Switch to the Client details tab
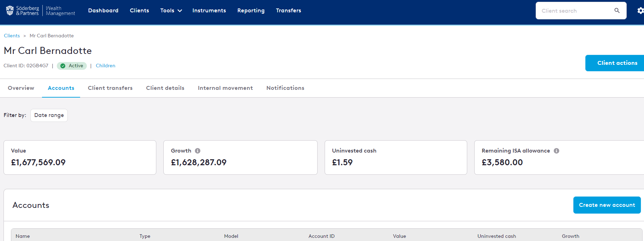The image size is (644, 241). [x=165, y=88]
